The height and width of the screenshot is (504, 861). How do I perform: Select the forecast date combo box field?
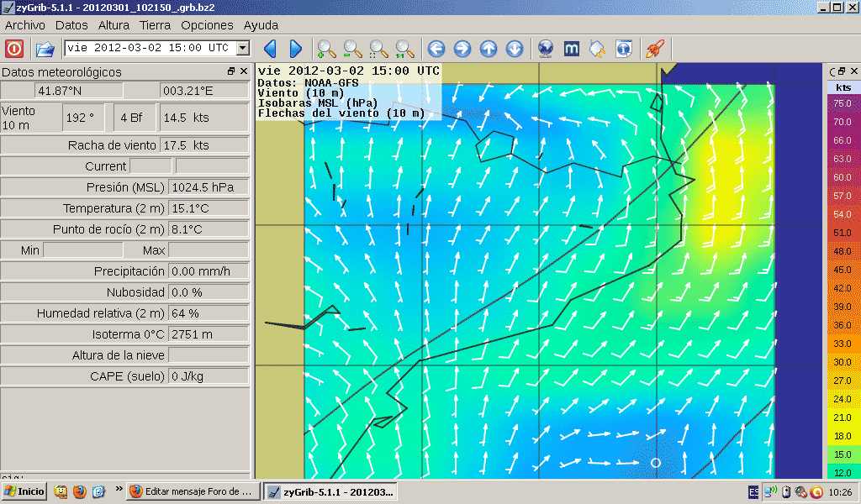pos(157,48)
